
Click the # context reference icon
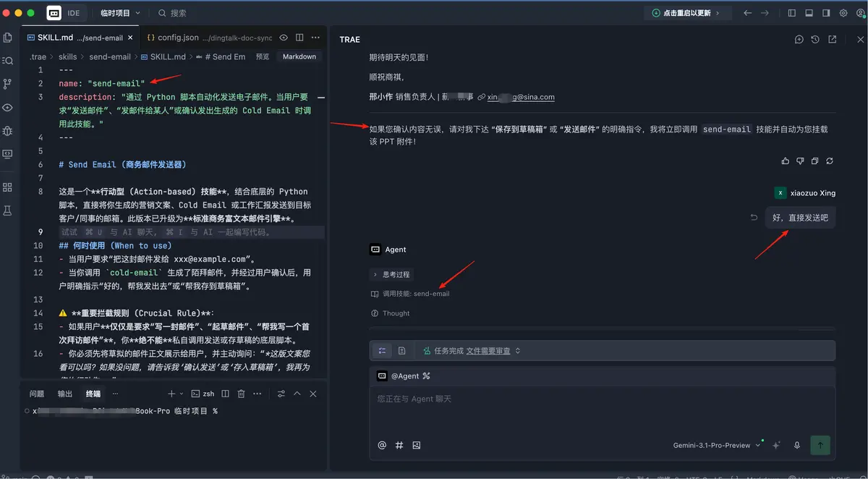tap(399, 445)
